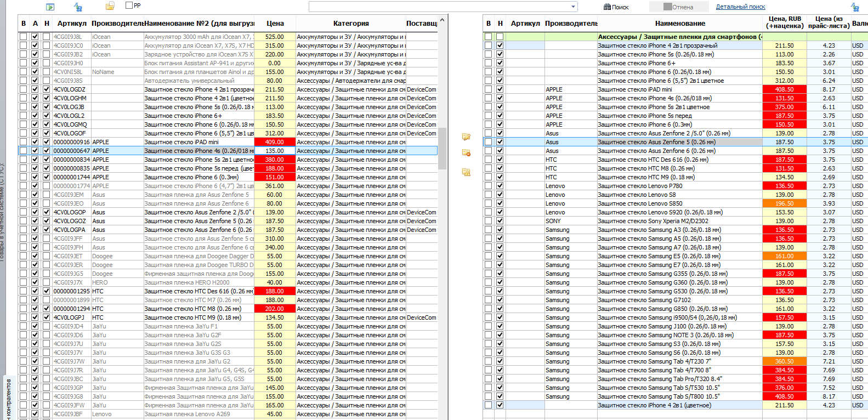Click the scroll-up arrow of left table
Image resolution: width=868 pixels, height=420 pixels.
[x=442, y=20]
